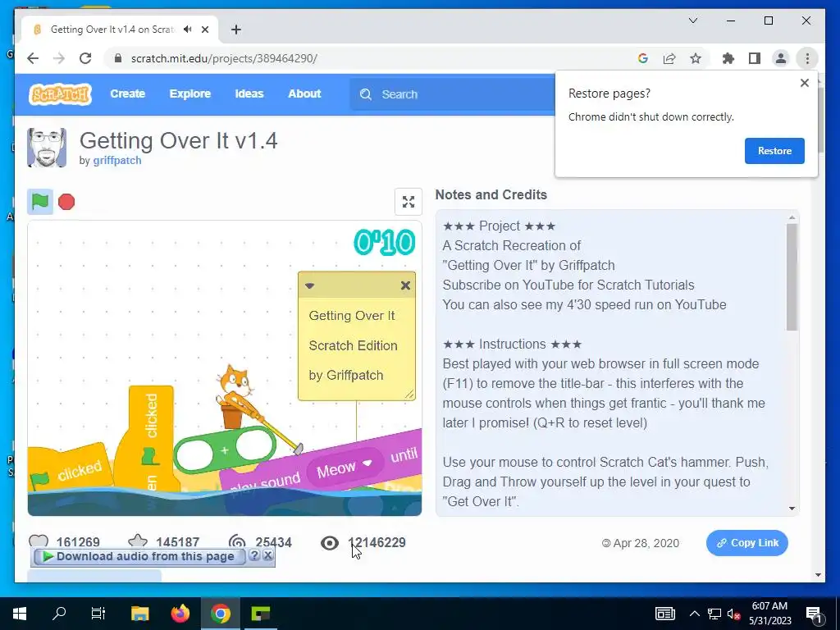Love the project via heart icon
The width and height of the screenshot is (840, 630).
[39, 541]
